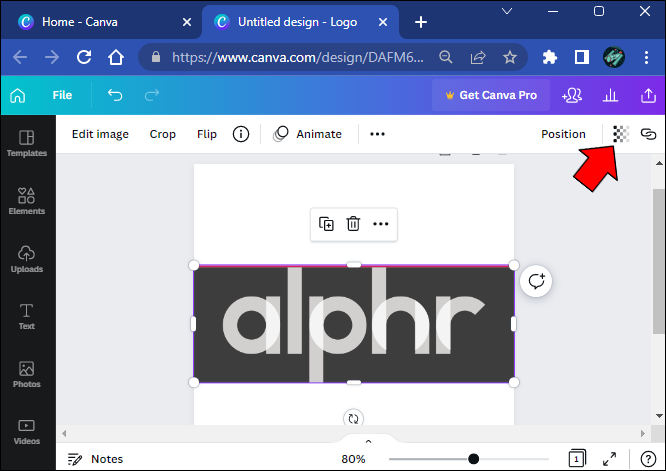The height and width of the screenshot is (471, 666).
Task: Click the zoom magnifier icon in address bar
Action: [x=446, y=57]
